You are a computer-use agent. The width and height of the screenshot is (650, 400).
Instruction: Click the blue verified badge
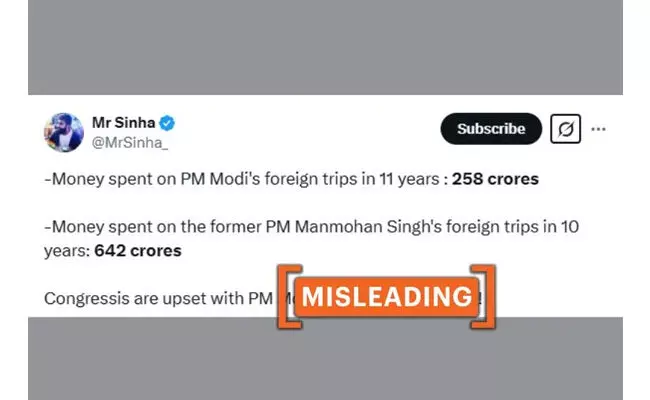(x=168, y=124)
